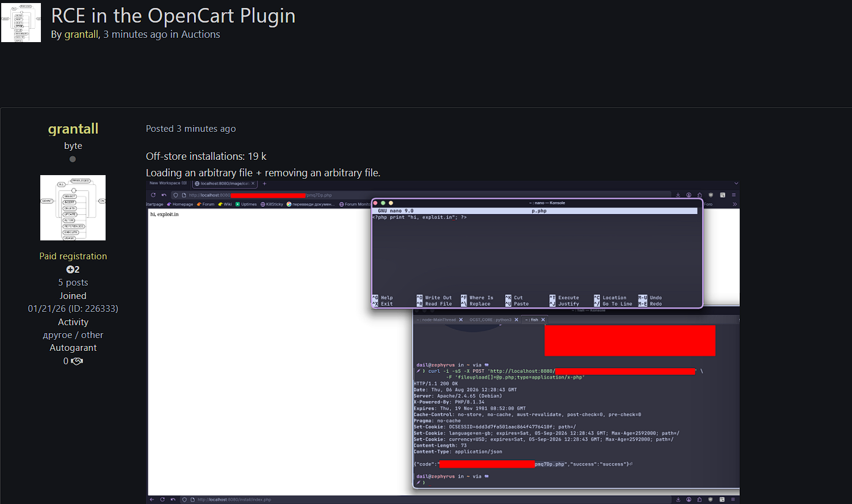Click the '^G Help' shortcut in nano
This screenshot has height=504, width=852.
[x=383, y=298]
